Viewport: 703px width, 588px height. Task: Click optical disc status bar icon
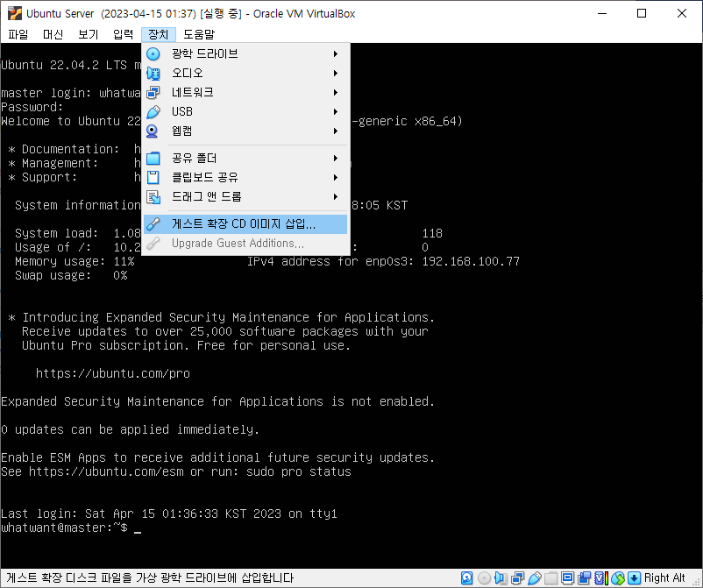(484, 578)
